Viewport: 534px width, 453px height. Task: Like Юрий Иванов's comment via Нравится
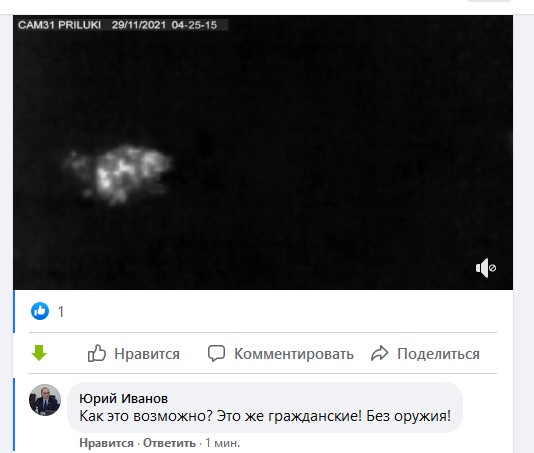106,443
